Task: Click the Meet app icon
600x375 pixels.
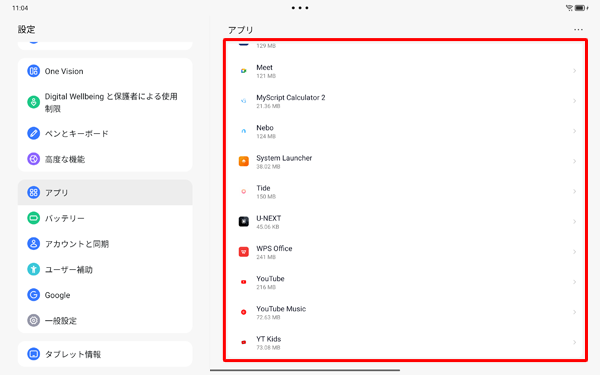Action: pos(243,71)
